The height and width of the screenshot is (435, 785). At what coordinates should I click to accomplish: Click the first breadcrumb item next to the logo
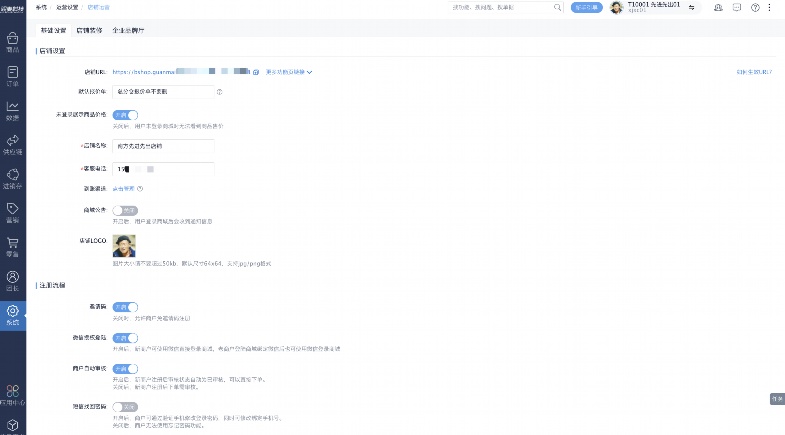41,8
